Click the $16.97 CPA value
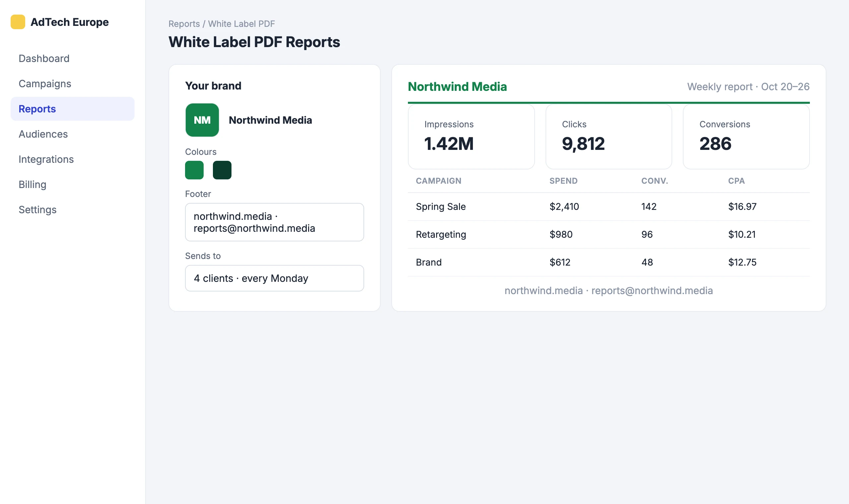This screenshot has height=504, width=849. (x=742, y=207)
